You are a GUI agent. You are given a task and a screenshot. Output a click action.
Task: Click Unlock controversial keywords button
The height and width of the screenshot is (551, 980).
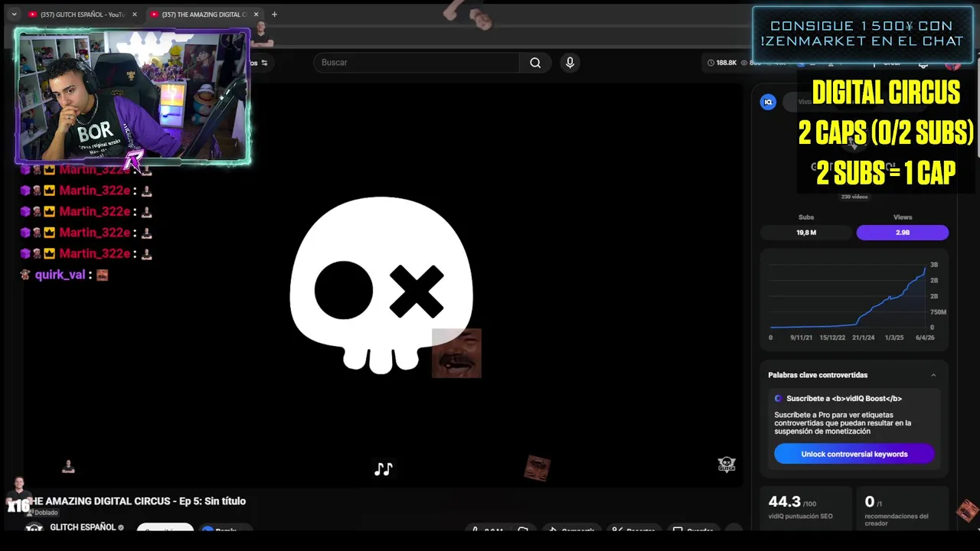(x=854, y=454)
